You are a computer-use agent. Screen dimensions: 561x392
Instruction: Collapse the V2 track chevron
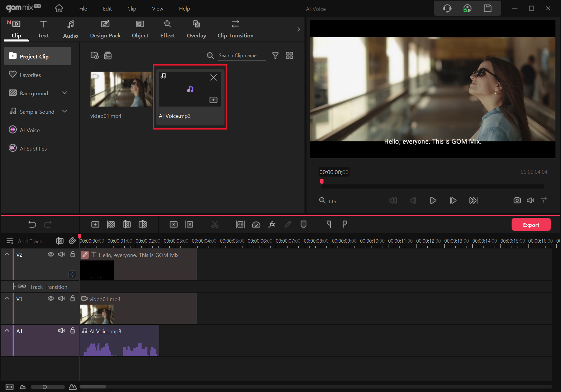click(7, 254)
